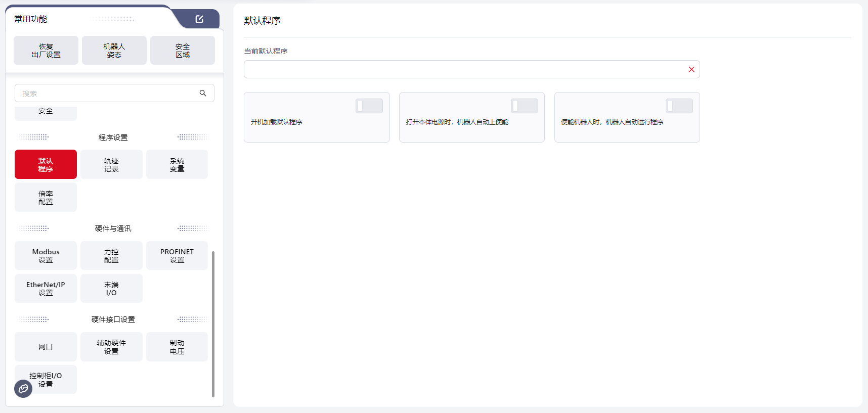This screenshot has width=868, height=413.
Task: Open the 倍率配置 settings
Action: coord(46,197)
